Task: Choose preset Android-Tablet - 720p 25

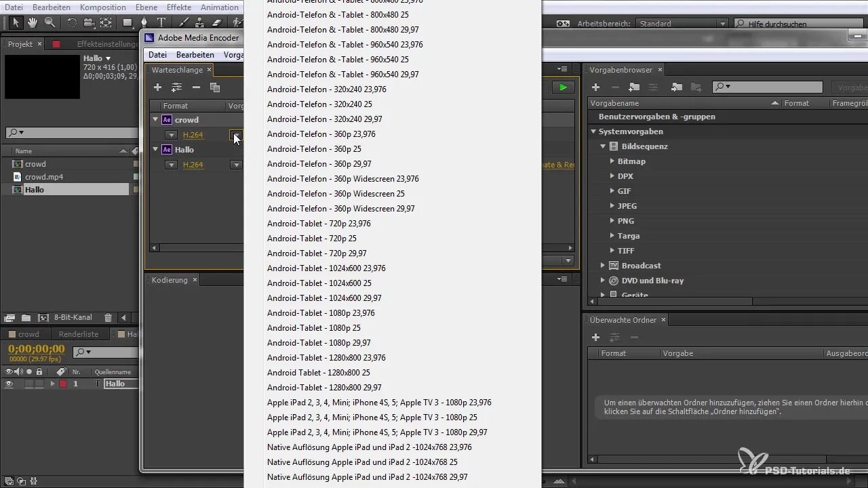Action: [x=312, y=239]
